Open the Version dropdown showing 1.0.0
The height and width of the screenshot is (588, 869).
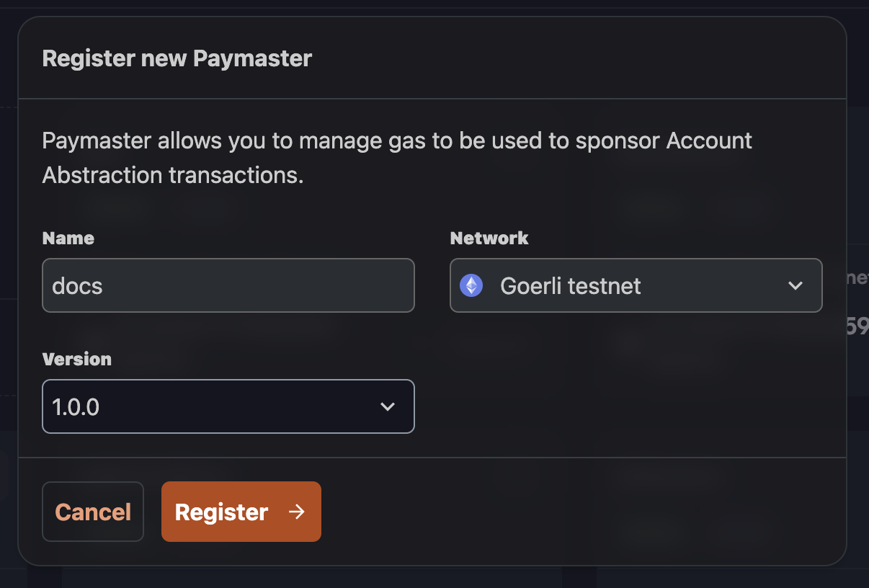coord(228,406)
